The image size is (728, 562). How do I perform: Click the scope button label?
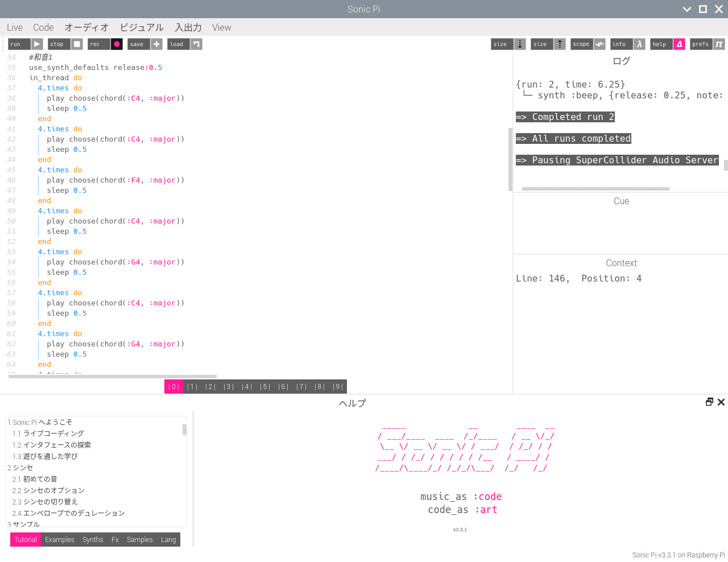click(x=582, y=44)
